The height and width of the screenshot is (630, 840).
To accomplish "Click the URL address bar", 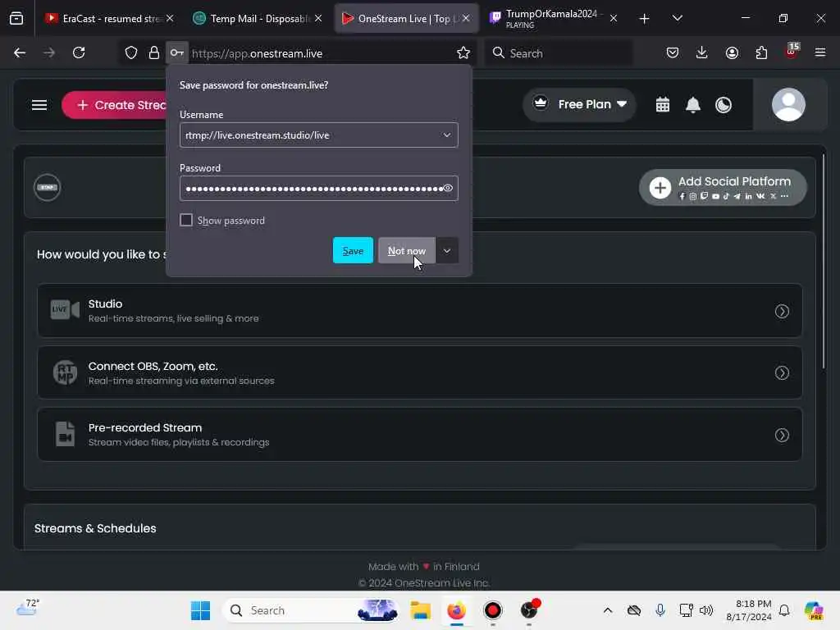I will tap(322, 53).
